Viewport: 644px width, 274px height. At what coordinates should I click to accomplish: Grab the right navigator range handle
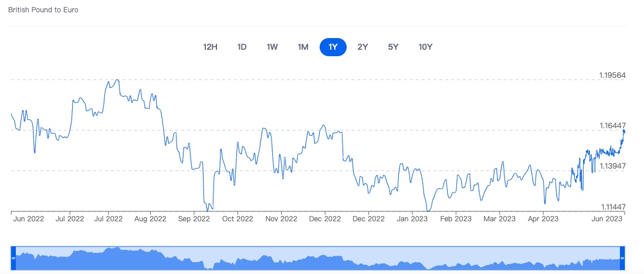click(622, 258)
